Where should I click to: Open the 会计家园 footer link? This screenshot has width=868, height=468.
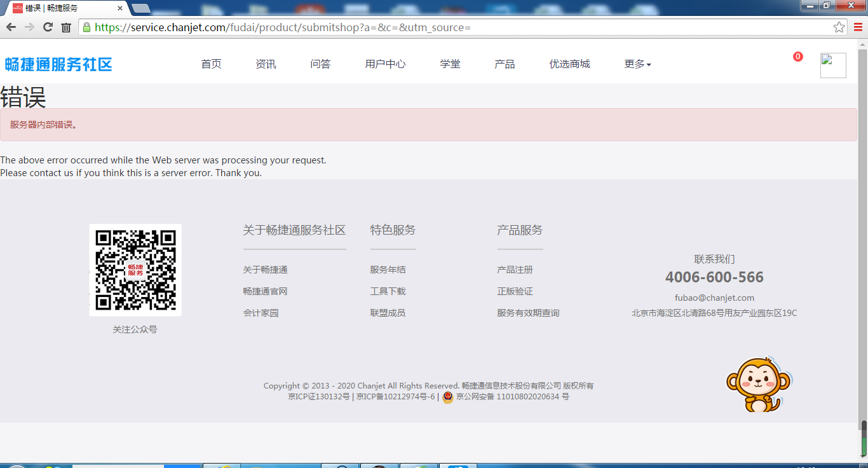(x=261, y=313)
